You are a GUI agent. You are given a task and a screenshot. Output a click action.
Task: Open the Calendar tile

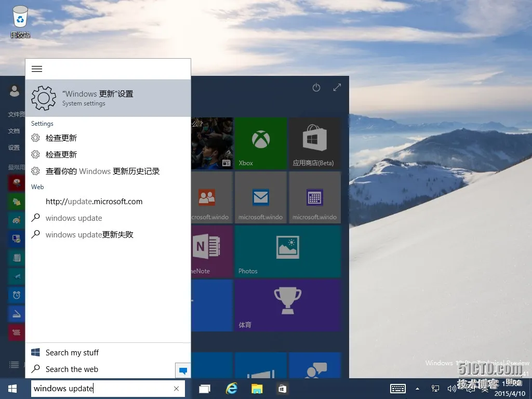[314, 197]
